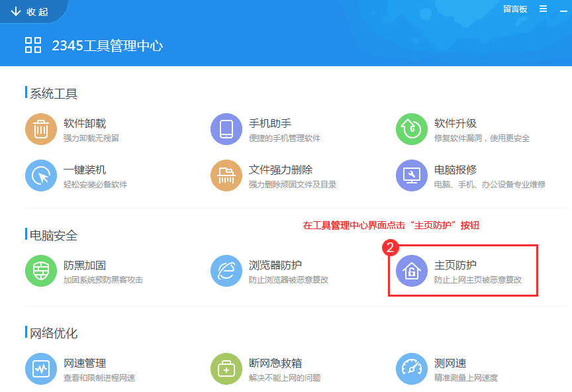Click the description 便捷的手机管理软件
This screenshot has width=572, height=392.
coord(285,138)
